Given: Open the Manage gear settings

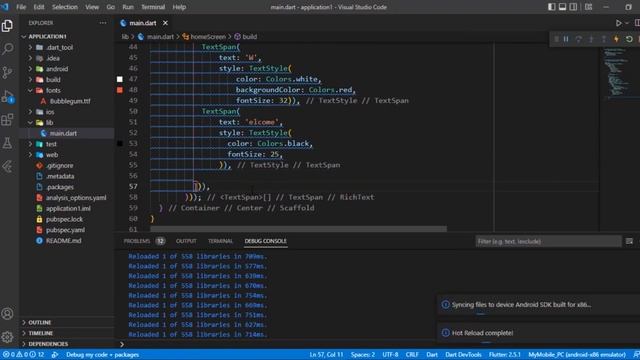Looking at the screenshot, I should 7,337.
